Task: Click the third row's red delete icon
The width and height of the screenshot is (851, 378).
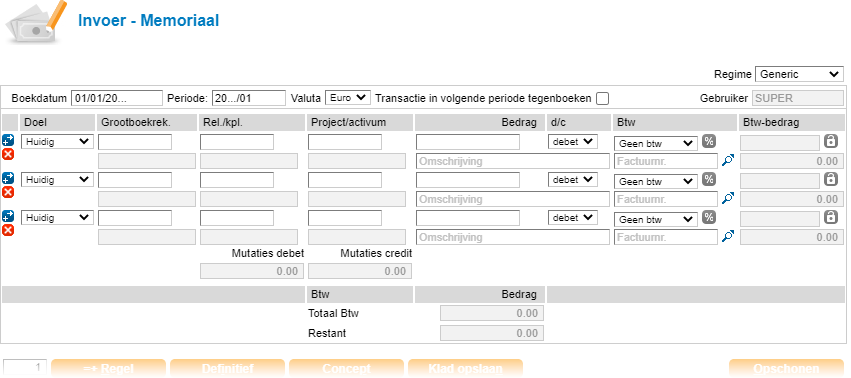Action: (x=8, y=231)
